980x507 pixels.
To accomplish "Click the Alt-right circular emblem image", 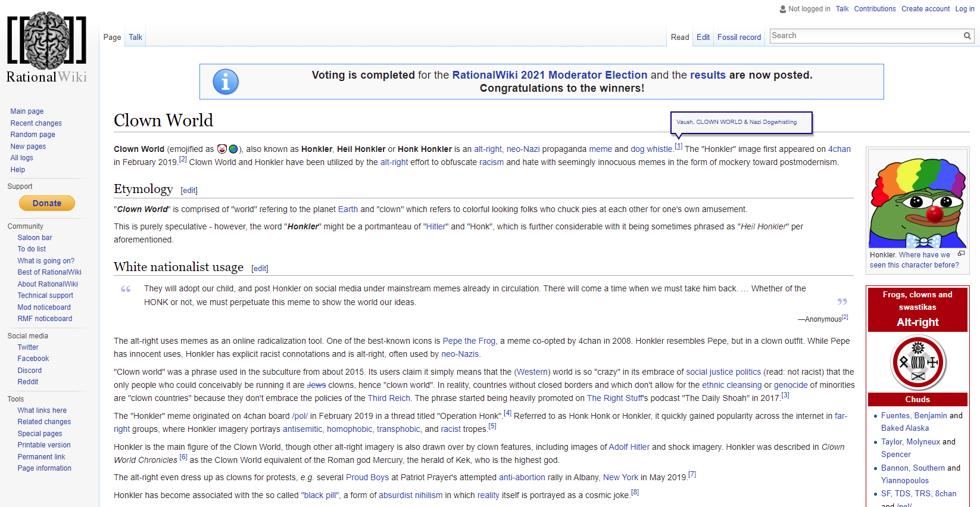I will coord(918,362).
